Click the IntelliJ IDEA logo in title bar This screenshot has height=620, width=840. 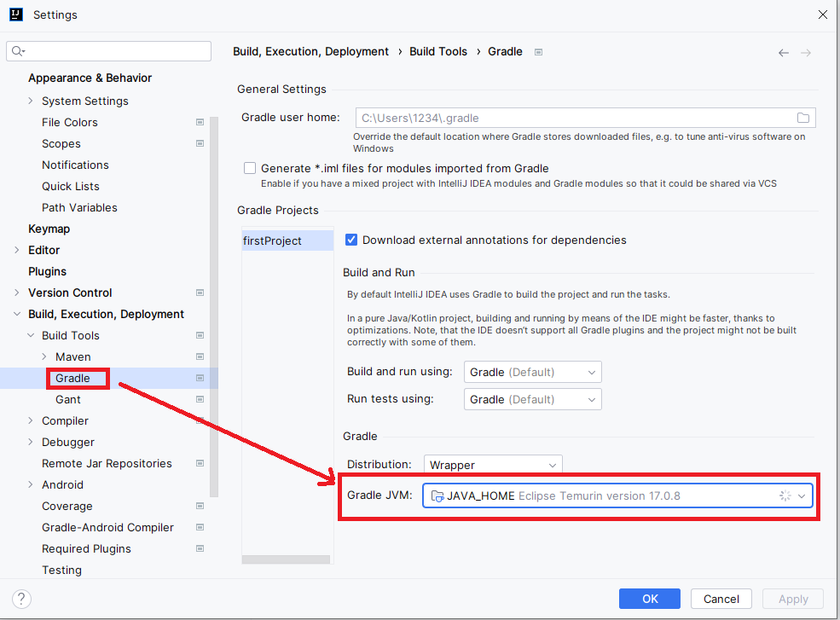point(16,14)
